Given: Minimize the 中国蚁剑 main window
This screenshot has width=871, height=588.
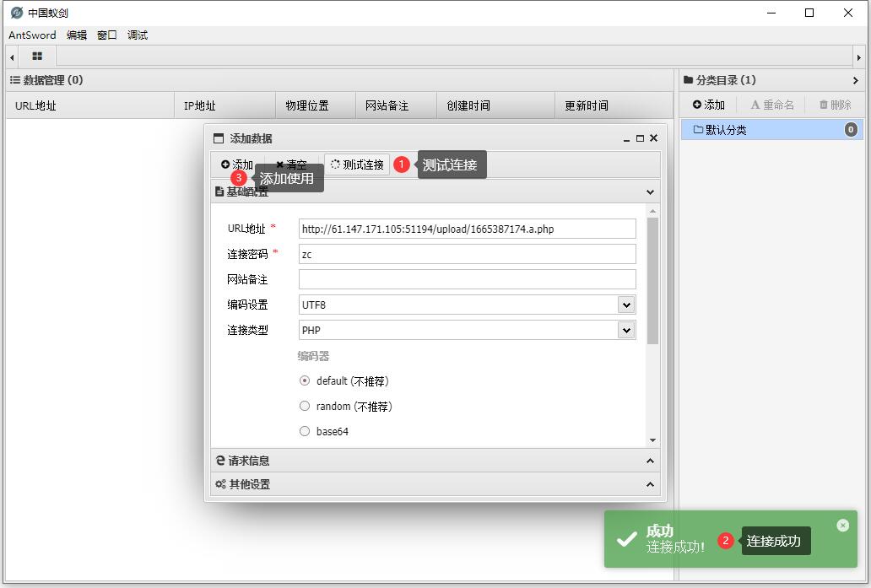Looking at the screenshot, I should pyautogui.click(x=771, y=13).
